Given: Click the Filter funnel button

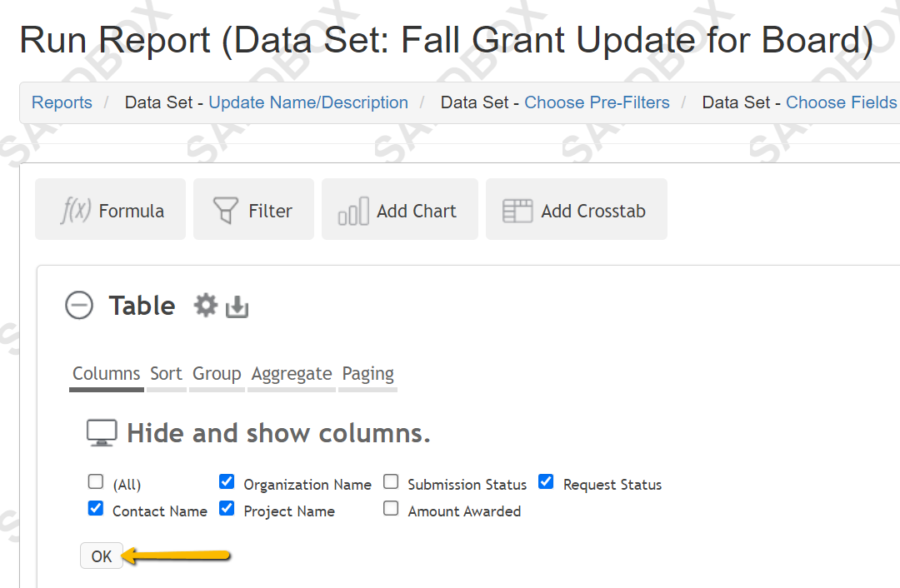Looking at the screenshot, I should [253, 209].
